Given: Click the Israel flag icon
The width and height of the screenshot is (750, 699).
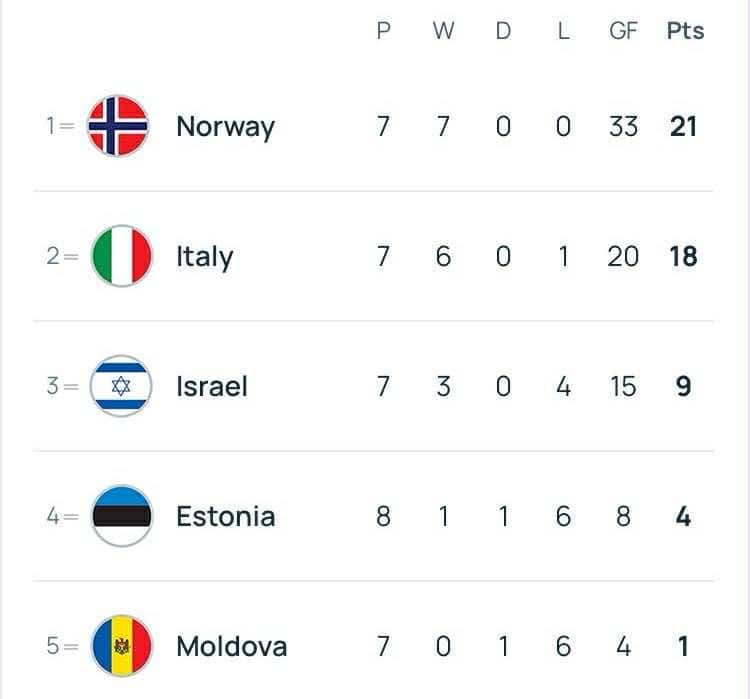Looking at the screenshot, I should [121, 386].
